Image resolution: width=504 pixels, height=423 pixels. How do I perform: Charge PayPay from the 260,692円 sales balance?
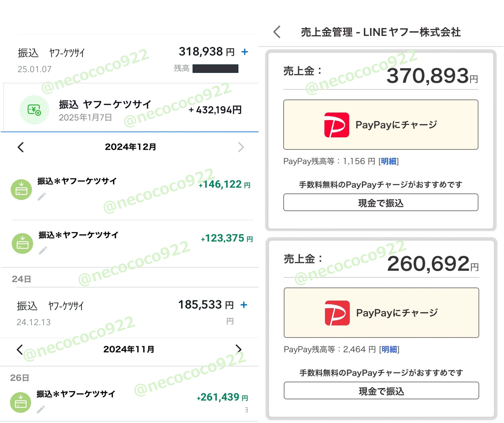point(381,313)
